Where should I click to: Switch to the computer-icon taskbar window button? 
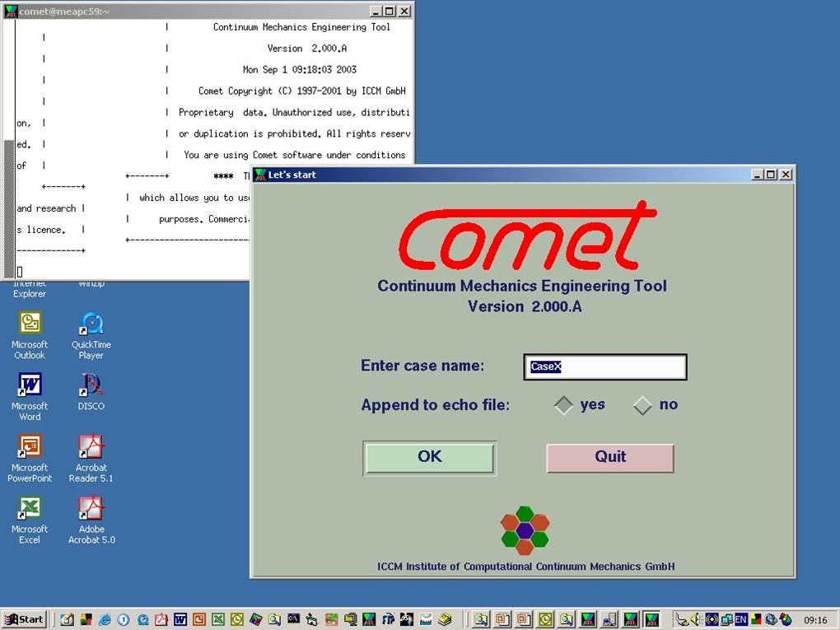(609, 620)
